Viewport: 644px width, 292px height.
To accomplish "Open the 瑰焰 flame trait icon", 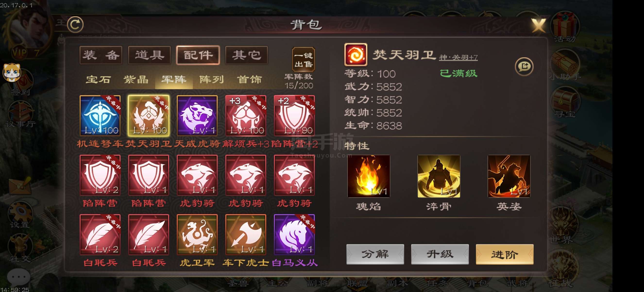I will click(x=368, y=176).
